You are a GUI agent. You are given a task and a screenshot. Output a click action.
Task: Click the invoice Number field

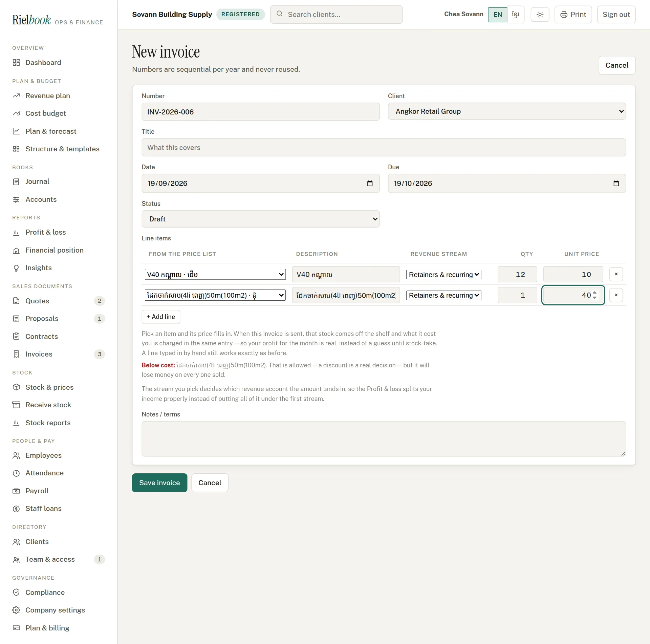[x=261, y=112]
